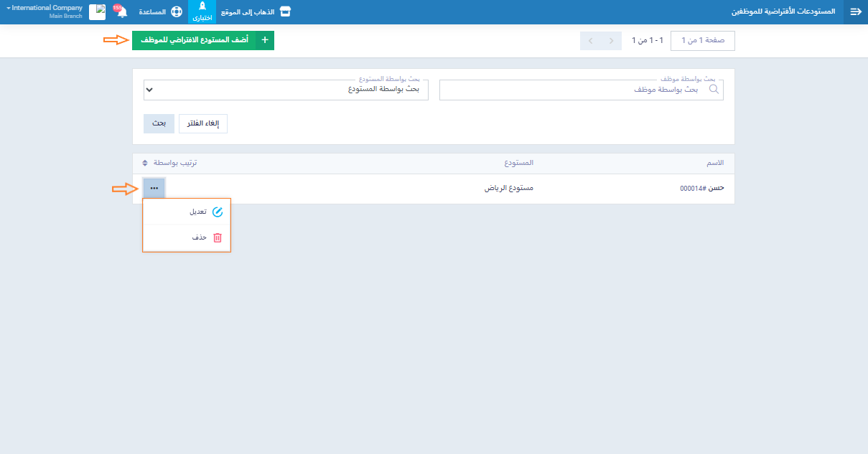Click the blue pencil edit icon for تعديل

218,212
